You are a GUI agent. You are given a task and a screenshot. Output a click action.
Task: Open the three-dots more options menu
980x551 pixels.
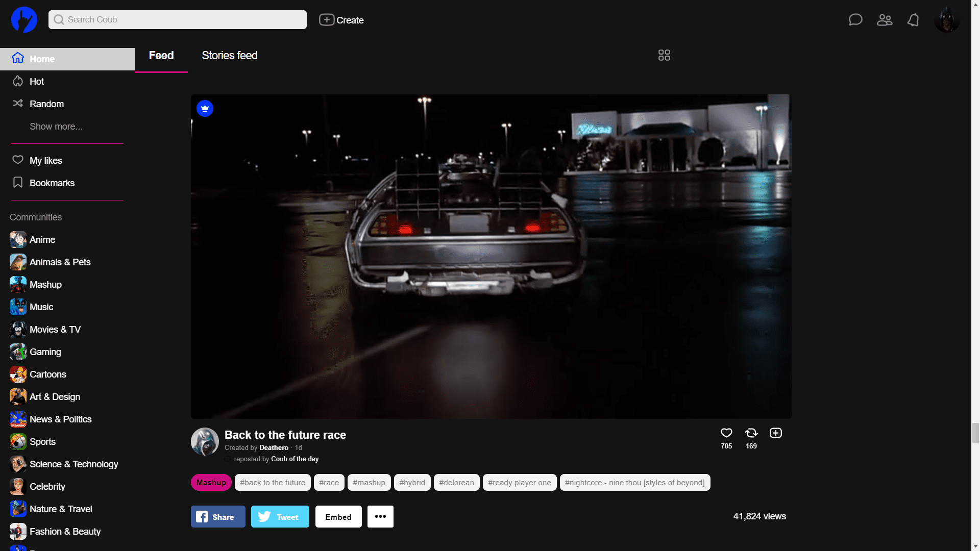pos(380,517)
